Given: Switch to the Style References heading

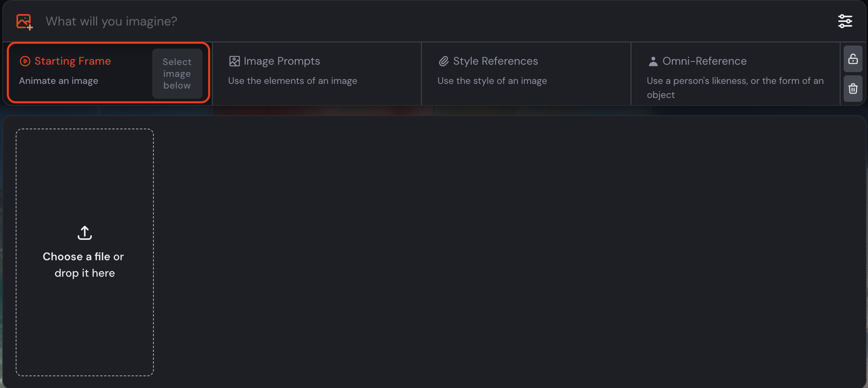Looking at the screenshot, I should 496,61.
